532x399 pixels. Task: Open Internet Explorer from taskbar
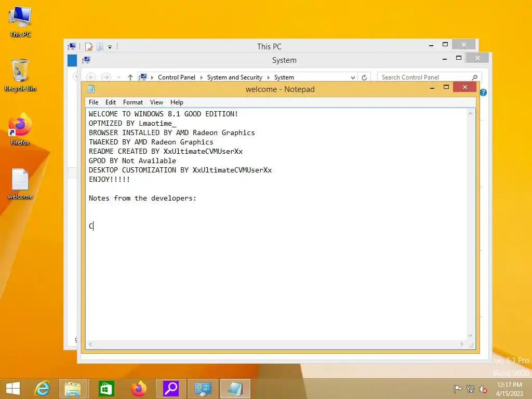[x=43, y=389]
